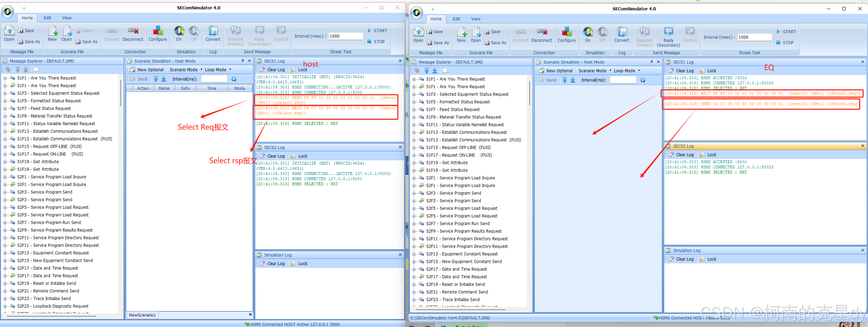868x327 pixels.
Task: Lock the SECS2 Log in left window
Action: pyautogui.click(x=299, y=156)
